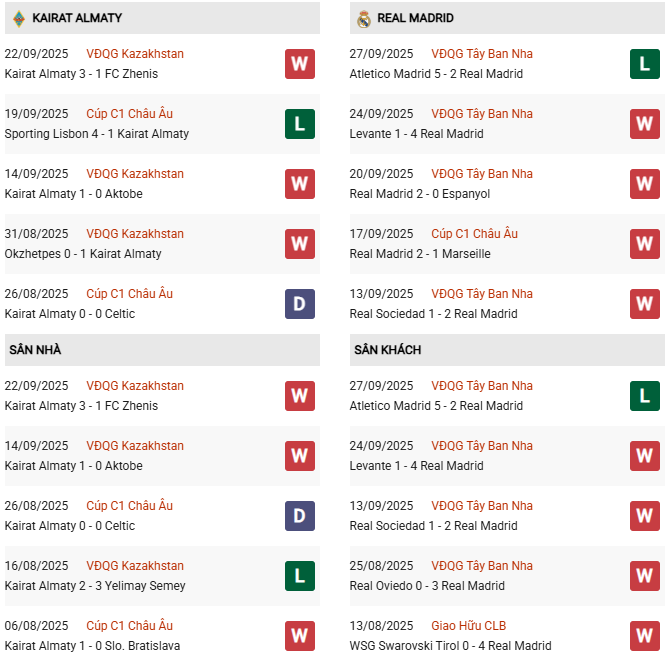Click L badge for Atletico Madrid 5-2, top list
This screenshot has height=660, width=666.
(x=645, y=64)
